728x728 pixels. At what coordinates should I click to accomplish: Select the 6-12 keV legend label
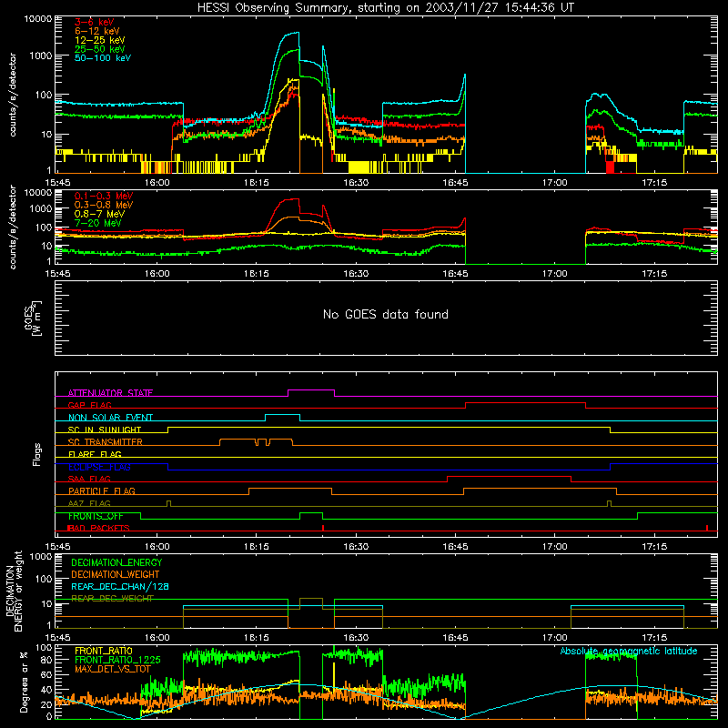[97, 31]
